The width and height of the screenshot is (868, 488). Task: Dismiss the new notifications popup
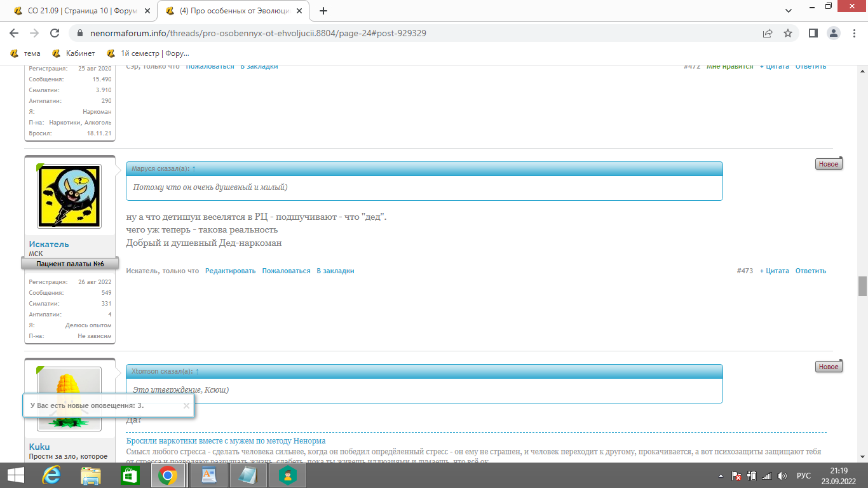[186, 405]
